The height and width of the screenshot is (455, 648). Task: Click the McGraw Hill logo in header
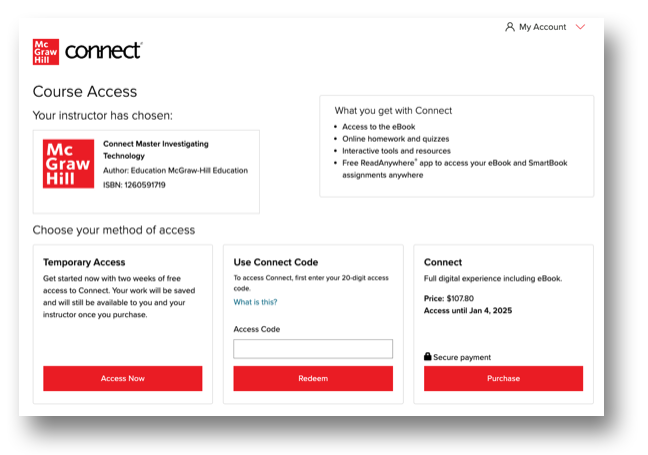46,52
